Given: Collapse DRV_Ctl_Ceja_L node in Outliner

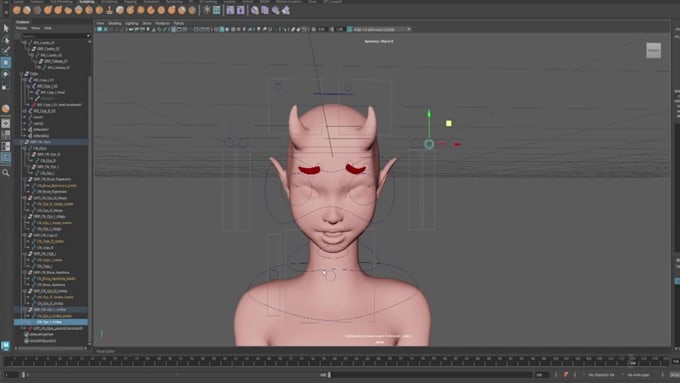Looking at the screenshot, I should pos(25,254).
